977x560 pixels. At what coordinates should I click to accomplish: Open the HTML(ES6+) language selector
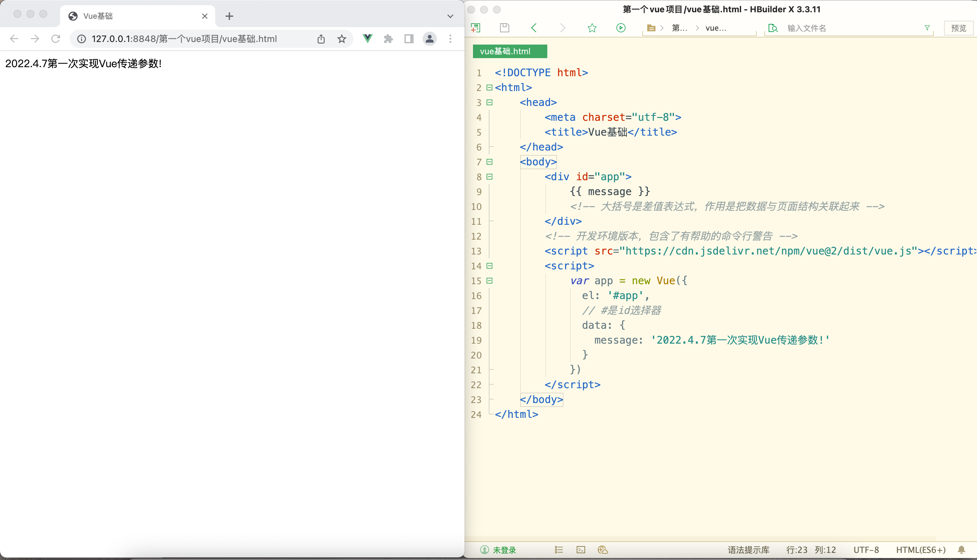[920, 550]
